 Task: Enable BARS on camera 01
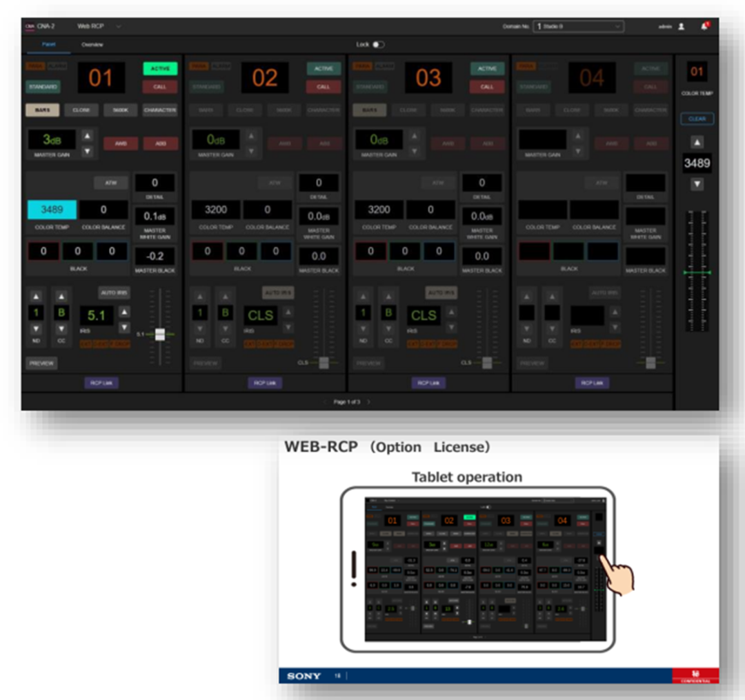42,110
